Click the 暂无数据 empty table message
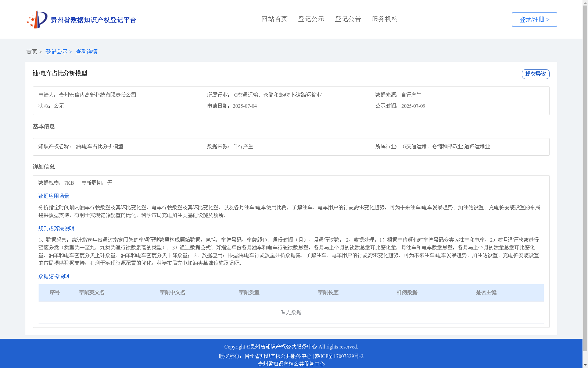 tap(291, 312)
